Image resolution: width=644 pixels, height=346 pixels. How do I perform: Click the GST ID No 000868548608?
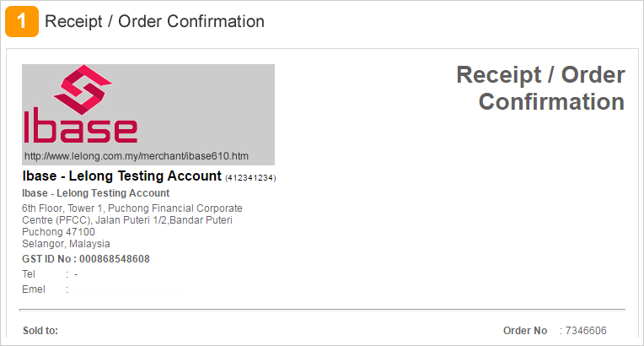pos(86,259)
